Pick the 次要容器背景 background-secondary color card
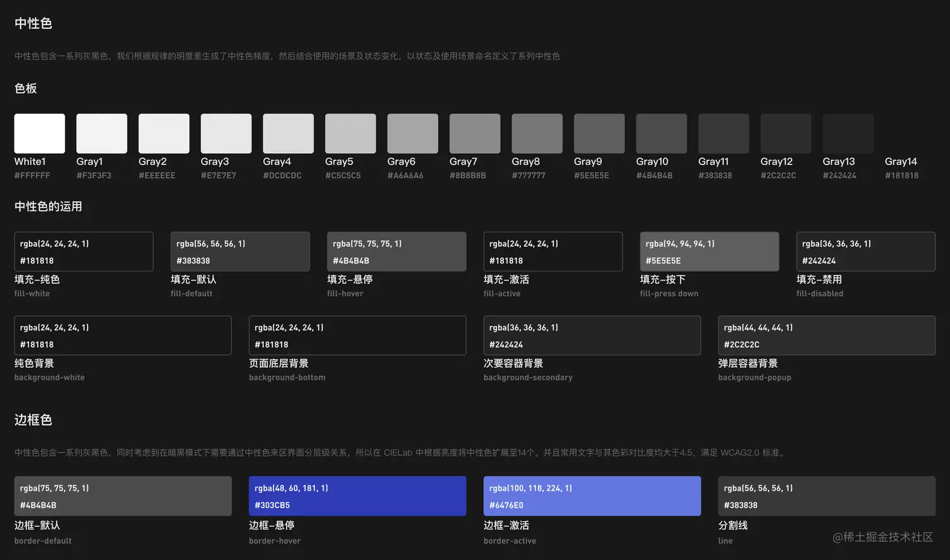The image size is (950, 560). (x=592, y=336)
